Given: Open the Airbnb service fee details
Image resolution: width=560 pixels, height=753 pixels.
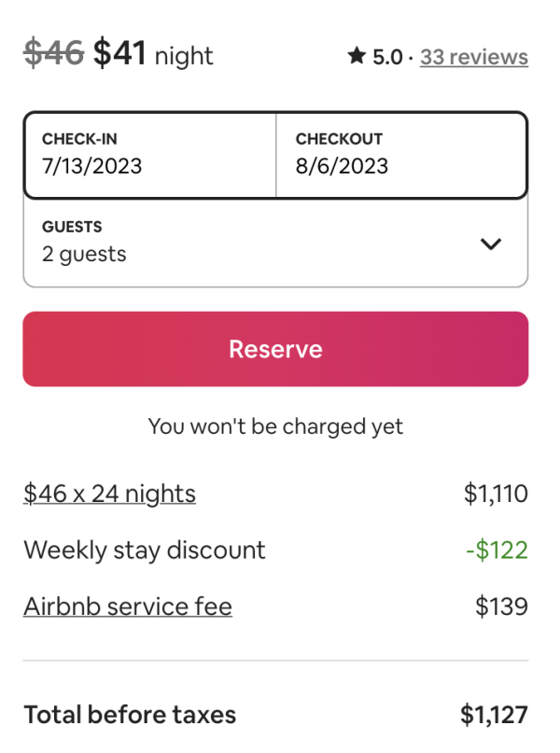Looking at the screenshot, I should [128, 607].
